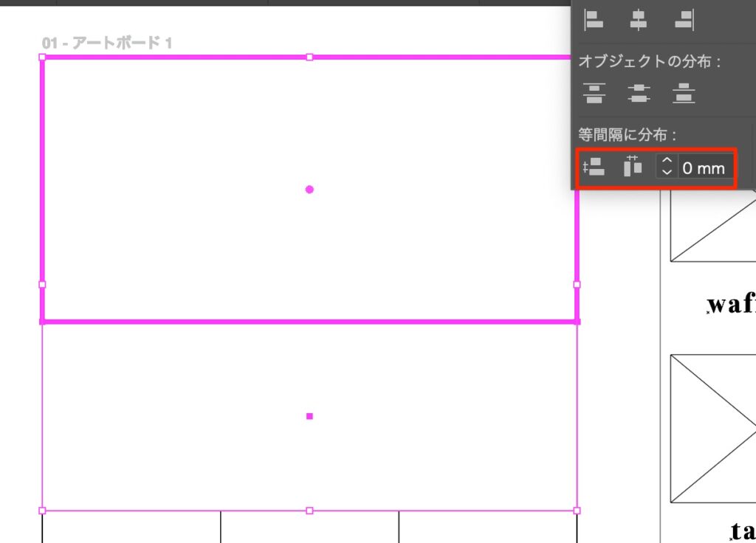Image resolution: width=756 pixels, height=543 pixels.
Task: Apply vertical equal spacing distribution
Action: 594,167
